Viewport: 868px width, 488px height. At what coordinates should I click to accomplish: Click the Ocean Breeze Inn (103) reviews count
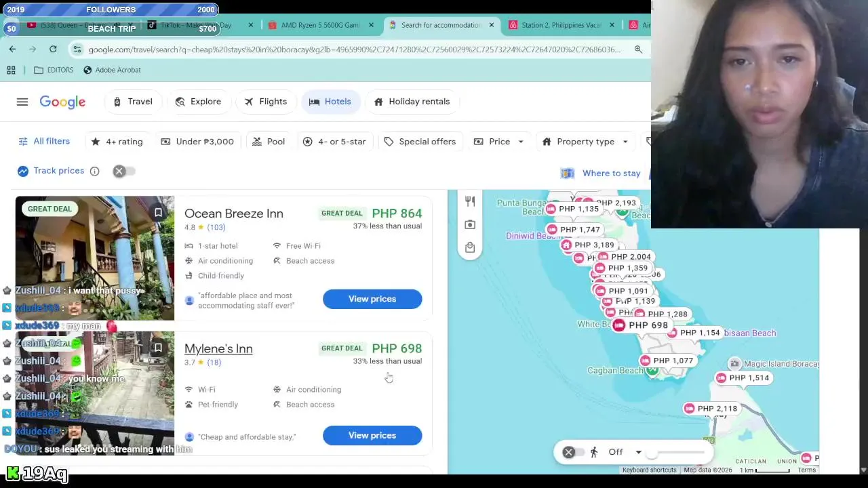(216, 227)
